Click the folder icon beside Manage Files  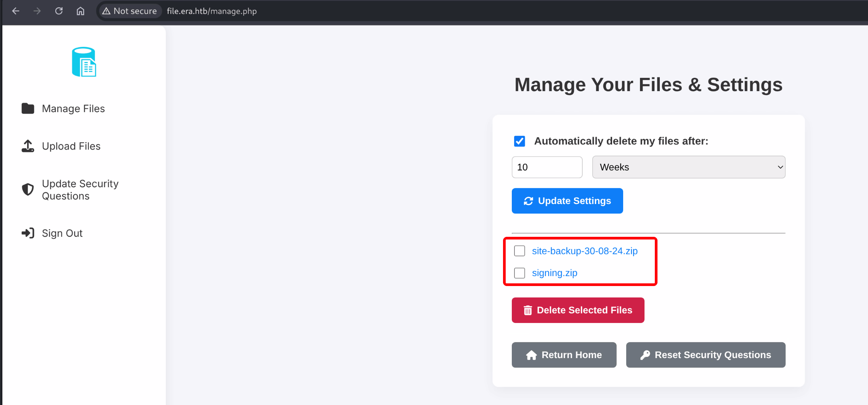28,109
